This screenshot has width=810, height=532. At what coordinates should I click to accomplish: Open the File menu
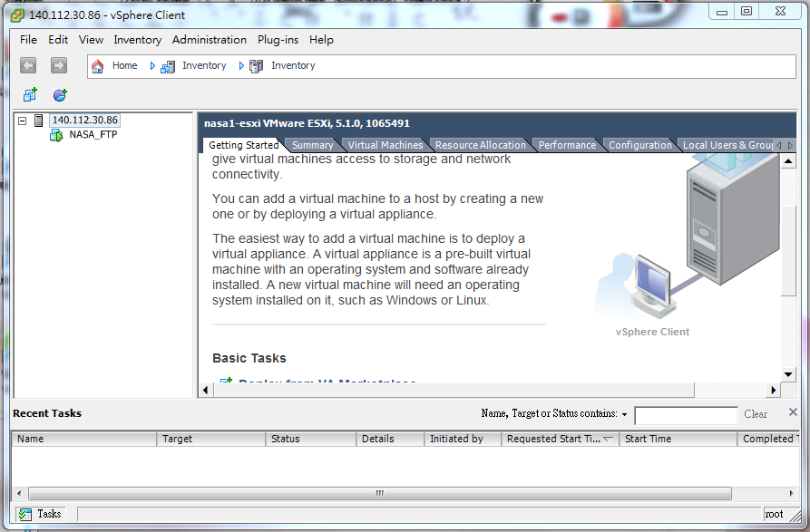click(28, 40)
